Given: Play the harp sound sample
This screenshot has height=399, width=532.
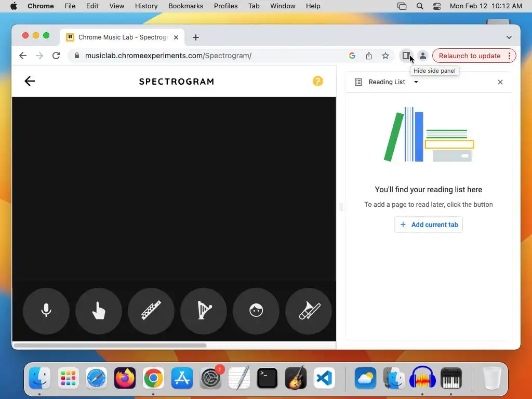Looking at the screenshot, I should [204, 311].
